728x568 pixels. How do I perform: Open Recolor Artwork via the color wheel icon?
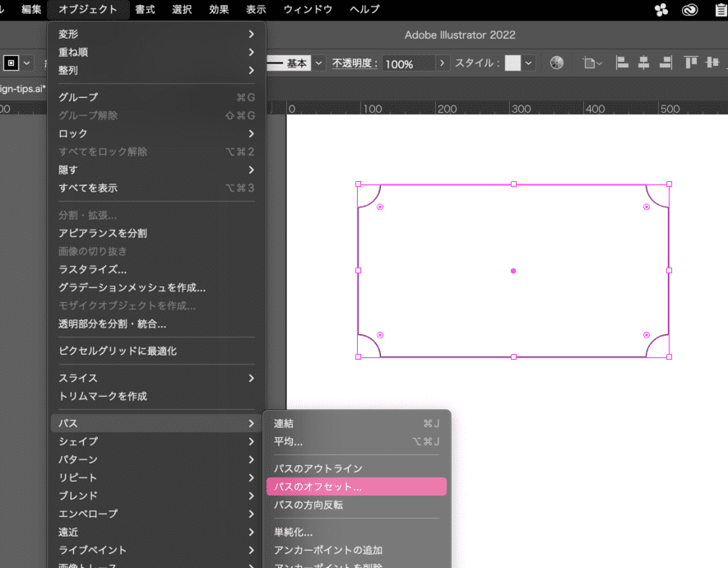(x=556, y=63)
